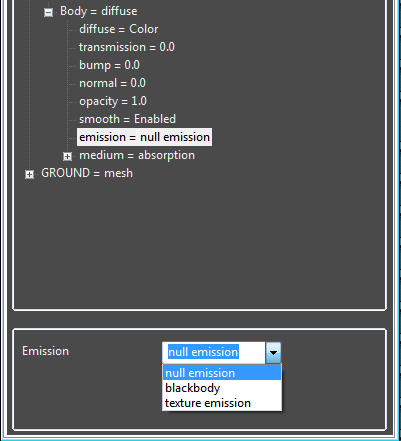Select normal = 0.0 in tree

click(112, 83)
